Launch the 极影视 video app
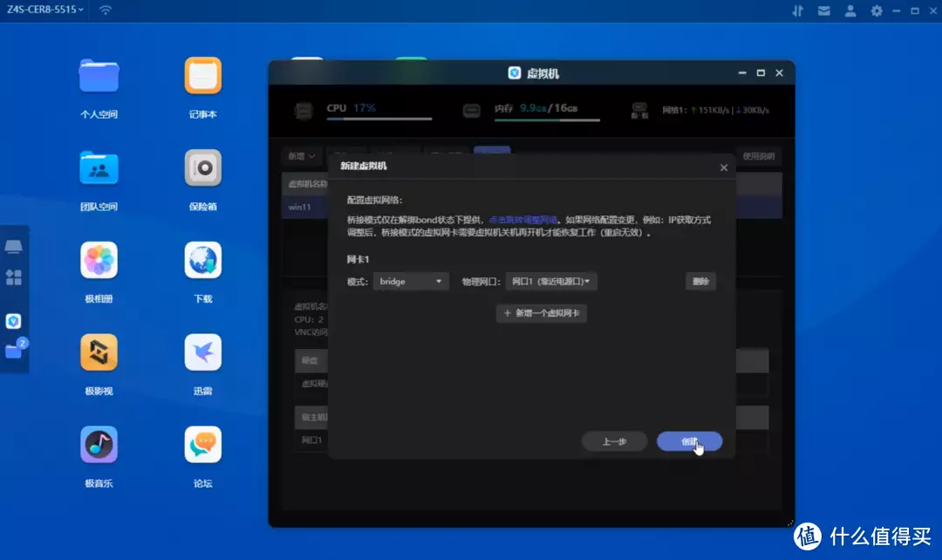 point(99,352)
